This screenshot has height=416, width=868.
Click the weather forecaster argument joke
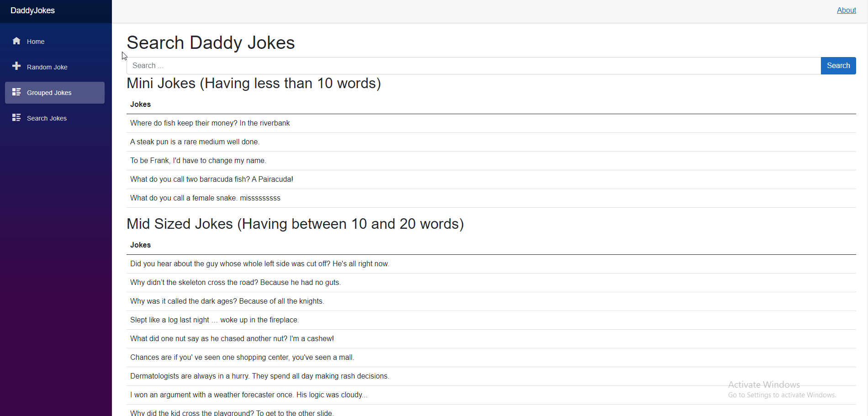coord(249,395)
